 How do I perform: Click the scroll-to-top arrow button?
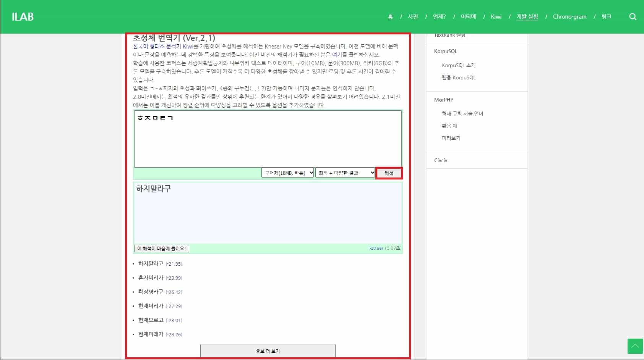(635, 346)
